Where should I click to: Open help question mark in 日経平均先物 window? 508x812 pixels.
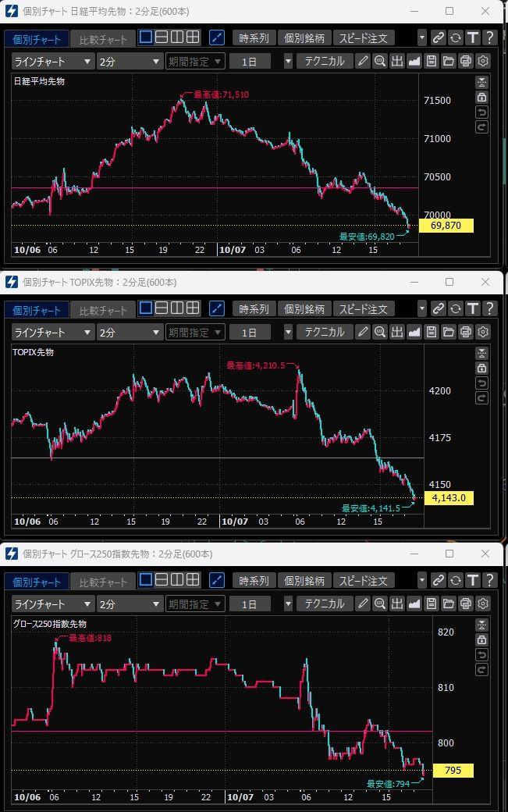click(x=489, y=37)
